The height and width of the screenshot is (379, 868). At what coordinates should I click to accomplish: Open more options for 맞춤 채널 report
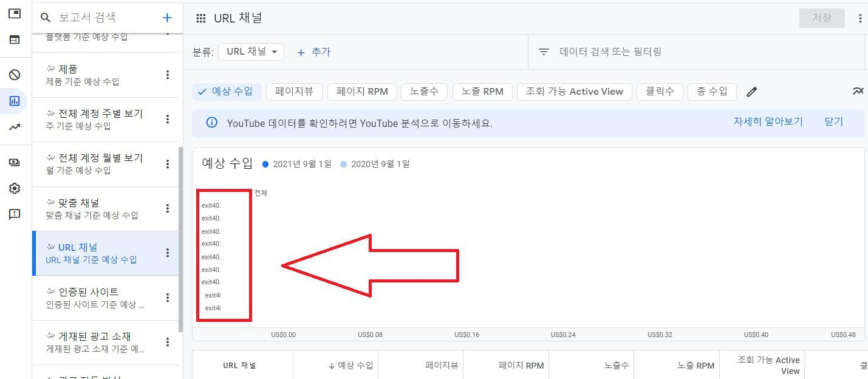point(168,208)
